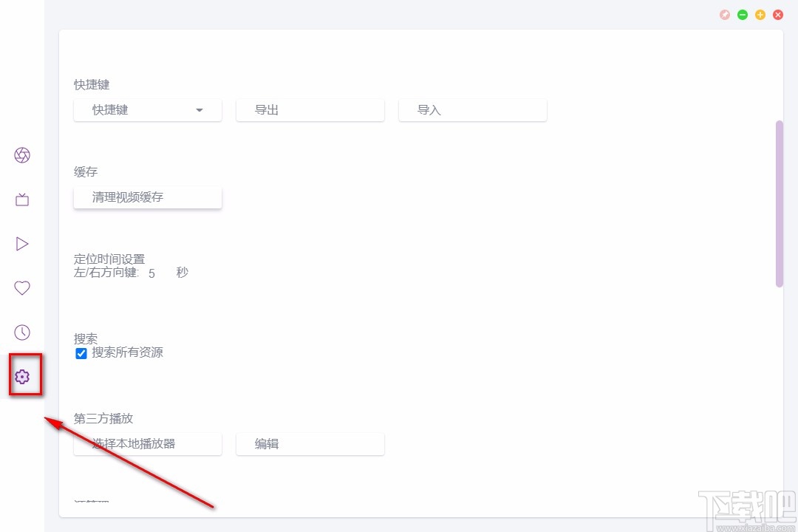Screen dimensions: 798x532
Task: Click the pin icon in the title bar
Action: point(725,14)
